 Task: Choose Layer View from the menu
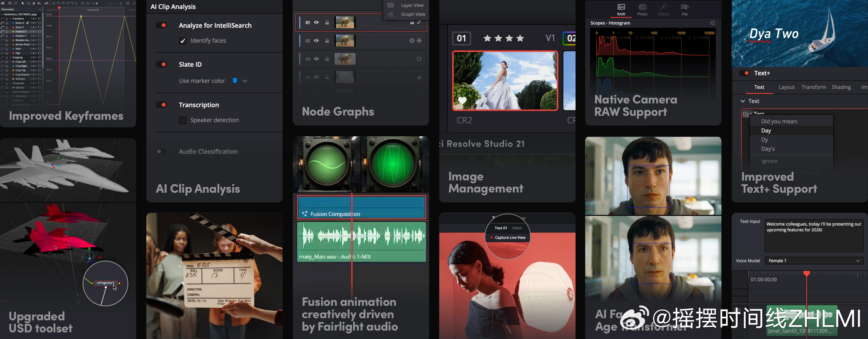point(406,5)
